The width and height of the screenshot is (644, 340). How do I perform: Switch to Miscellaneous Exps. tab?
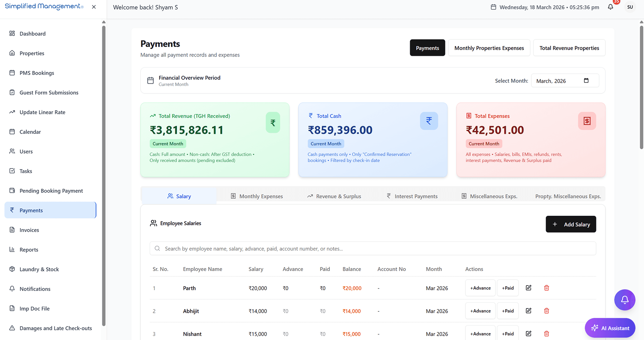(x=489, y=196)
